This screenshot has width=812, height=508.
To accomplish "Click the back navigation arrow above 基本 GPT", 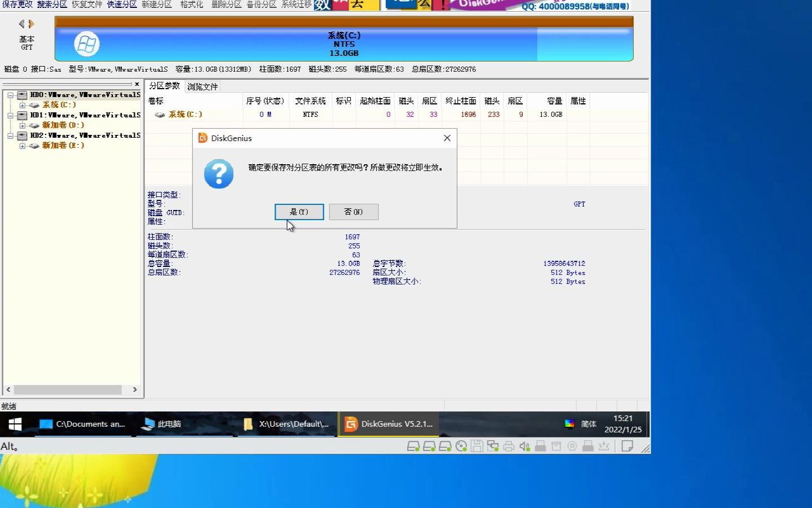I will tap(21, 24).
